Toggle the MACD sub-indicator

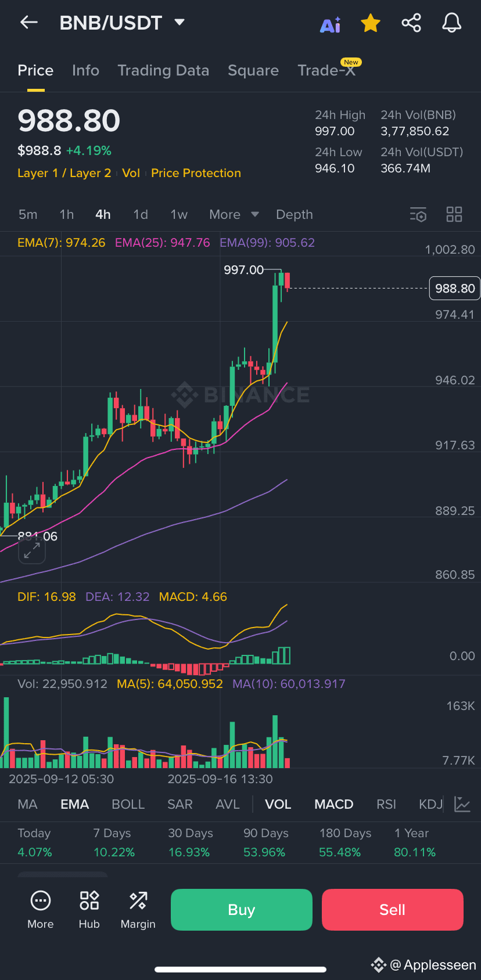point(334,804)
